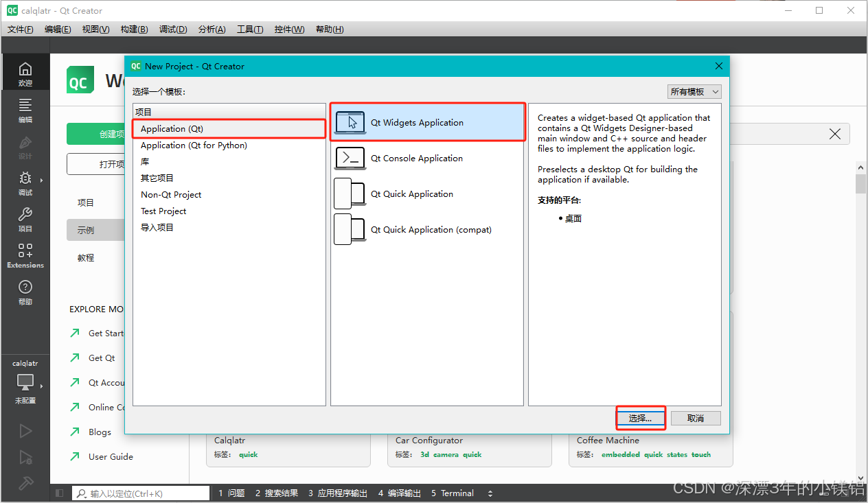Open the 3 应用程序输出 pane

(338, 493)
